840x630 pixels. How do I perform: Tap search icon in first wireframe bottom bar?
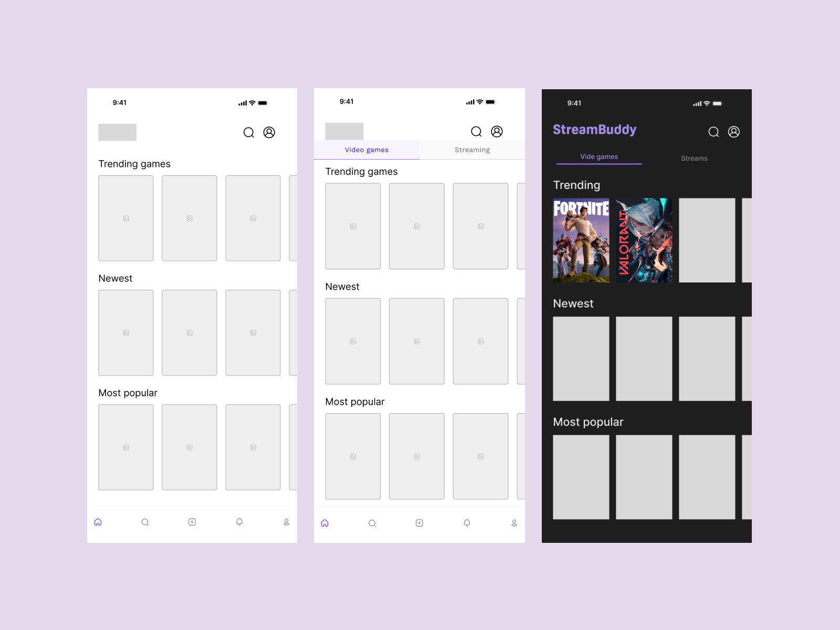coord(145,522)
